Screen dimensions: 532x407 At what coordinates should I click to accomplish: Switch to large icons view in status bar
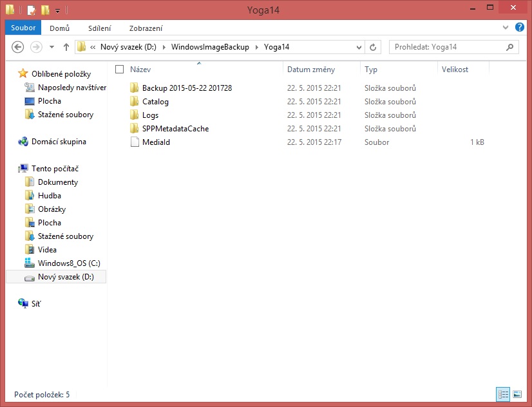pos(517,393)
